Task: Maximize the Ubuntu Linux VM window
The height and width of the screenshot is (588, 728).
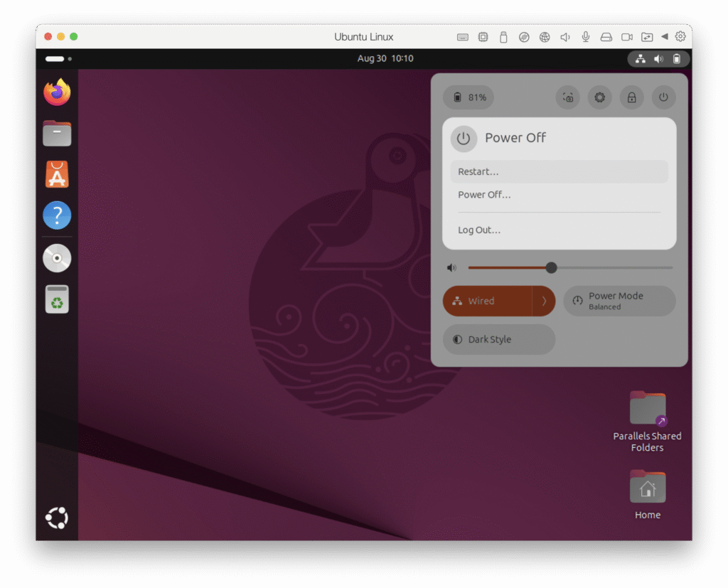Action: click(x=74, y=37)
